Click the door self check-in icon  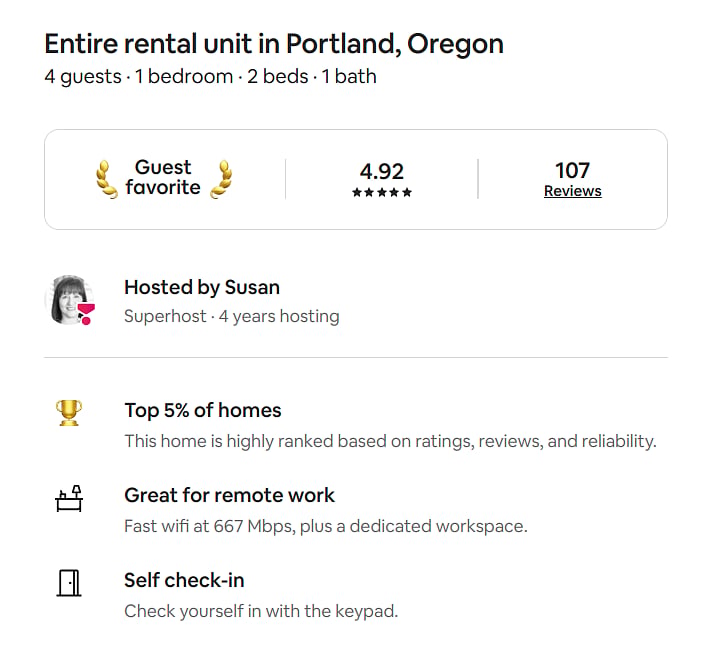[x=69, y=583]
